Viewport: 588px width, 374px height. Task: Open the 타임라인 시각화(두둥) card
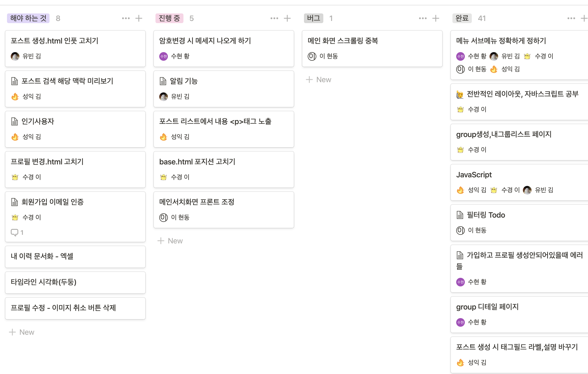click(x=44, y=282)
